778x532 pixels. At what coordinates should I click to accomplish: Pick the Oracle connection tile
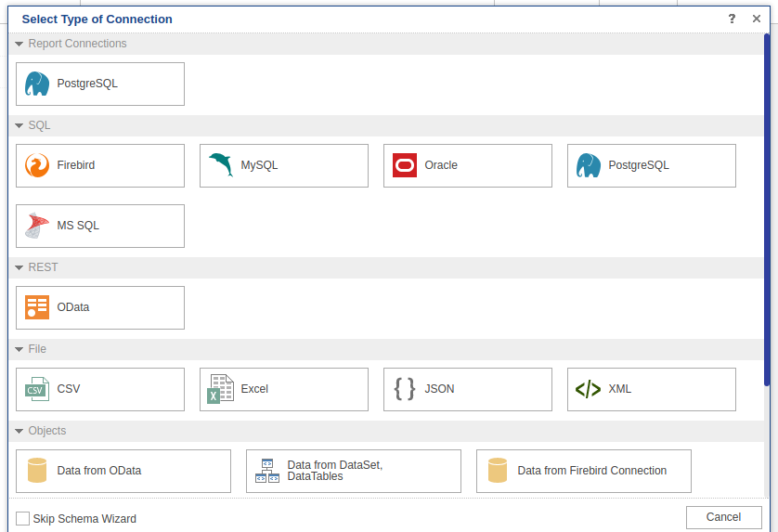point(468,166)
